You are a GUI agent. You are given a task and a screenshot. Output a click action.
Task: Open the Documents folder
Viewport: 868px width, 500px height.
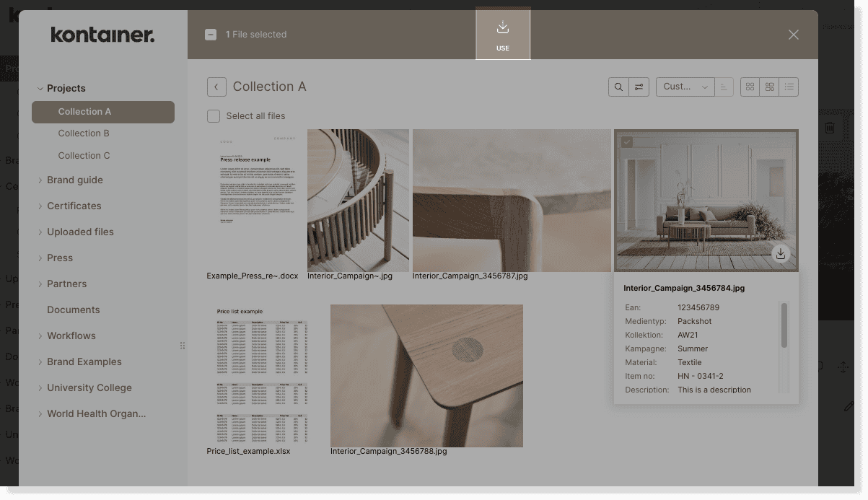tap(73, 310)
